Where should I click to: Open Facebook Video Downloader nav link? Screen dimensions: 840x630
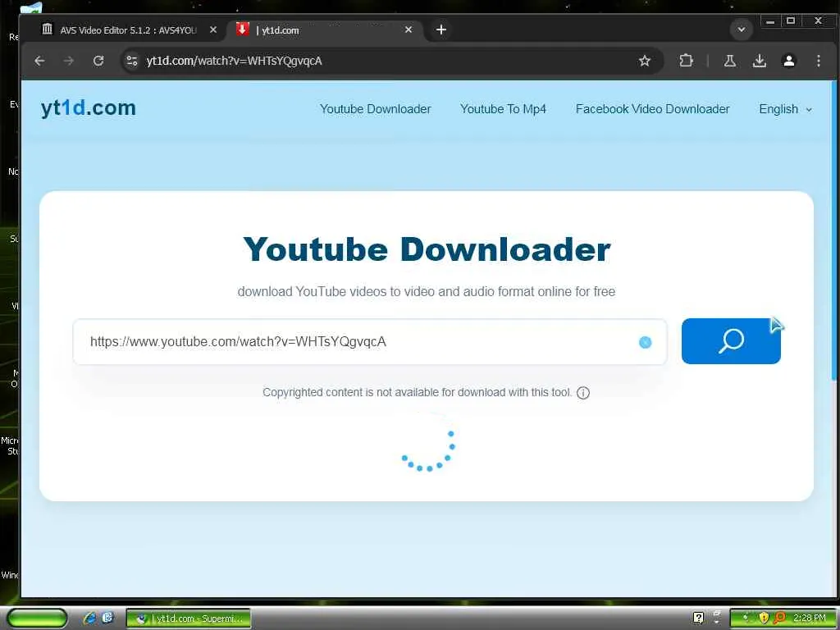[x=652, y=109]
